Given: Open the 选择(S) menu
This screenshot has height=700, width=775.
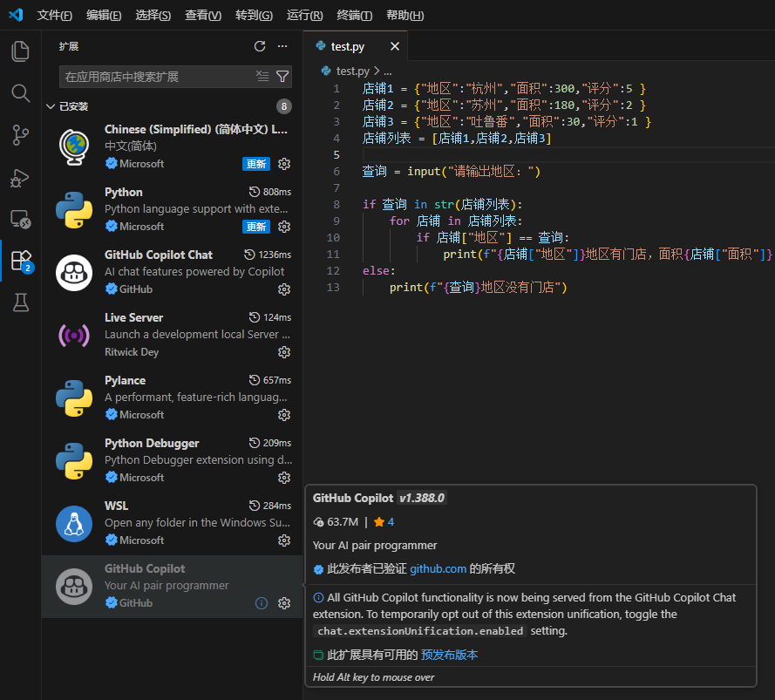Looking at the screenshot, I should pos(153,16).
